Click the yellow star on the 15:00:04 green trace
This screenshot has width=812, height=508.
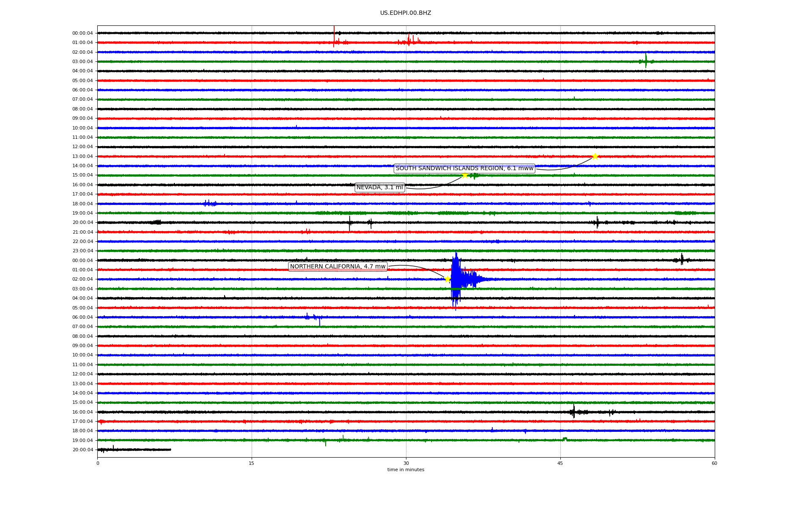coord(465,175)
